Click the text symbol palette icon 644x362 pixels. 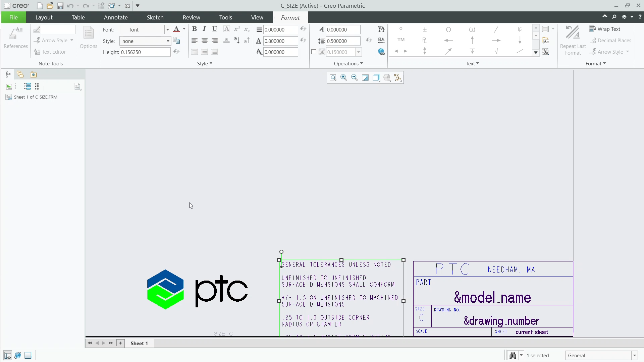point(545,41)
